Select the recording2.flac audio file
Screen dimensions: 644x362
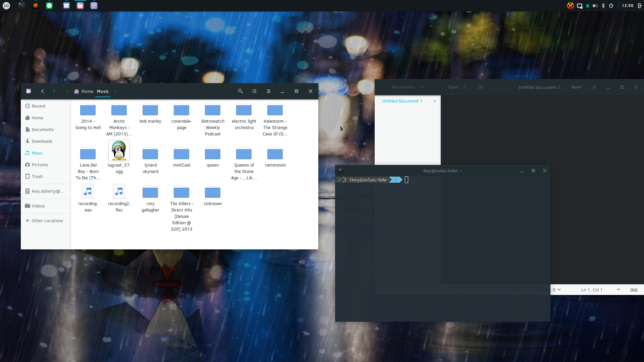(119, 198)
